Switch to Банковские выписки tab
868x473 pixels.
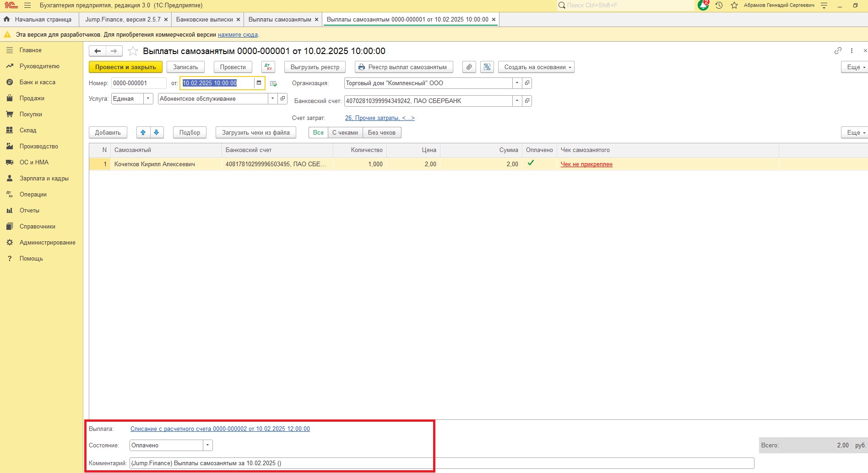204,19
